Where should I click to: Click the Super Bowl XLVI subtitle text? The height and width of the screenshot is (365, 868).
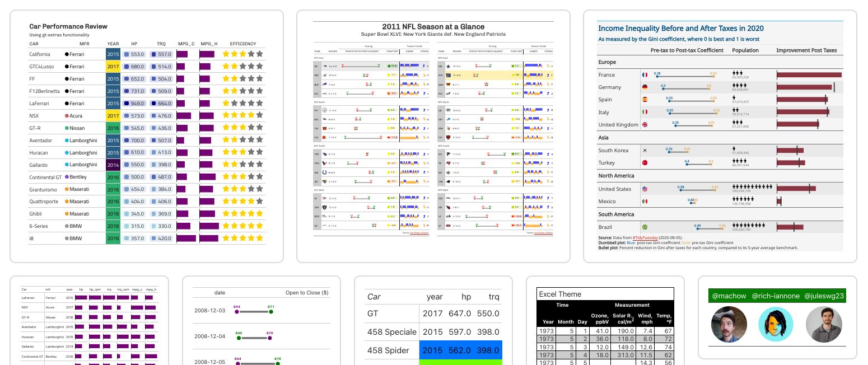(x=433, y=34)
